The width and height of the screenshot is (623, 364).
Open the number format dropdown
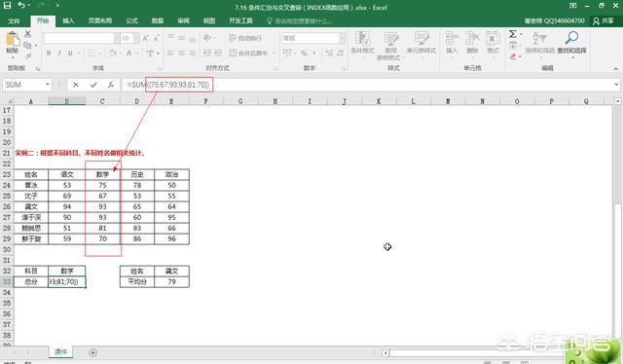pyautogui.click(x=342, y=38)
